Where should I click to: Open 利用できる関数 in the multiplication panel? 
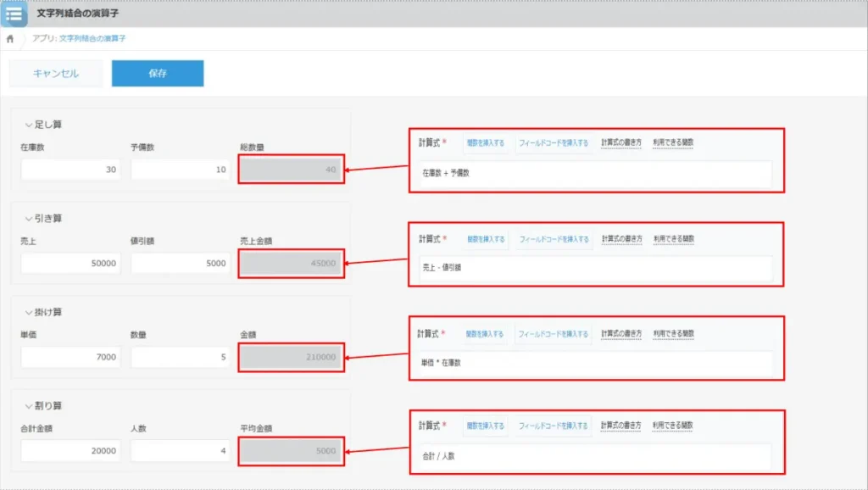(672, 334)
